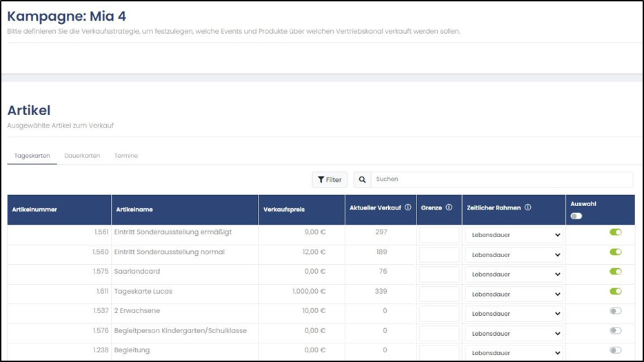Click the Suchen search input field

pyautogui.click(x=502, y=179)
